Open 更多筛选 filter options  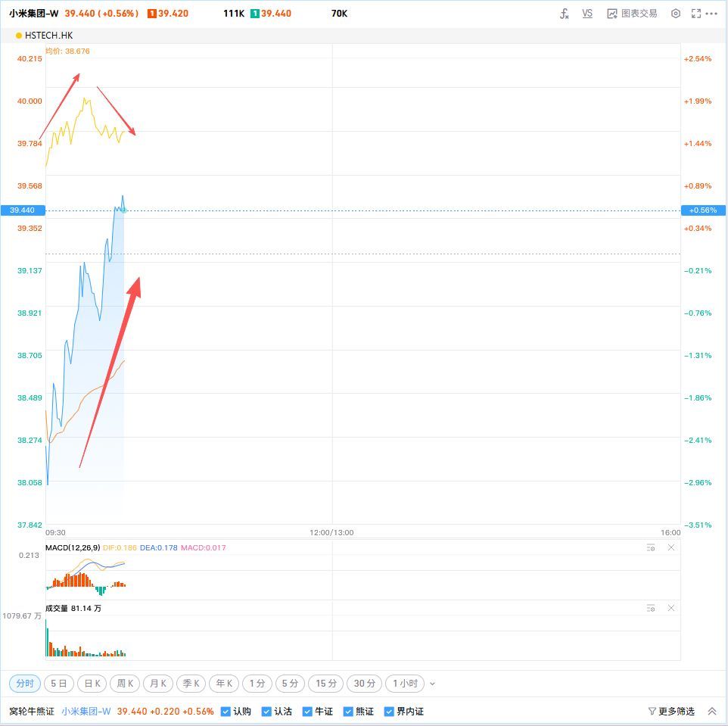tap(671, 712)
